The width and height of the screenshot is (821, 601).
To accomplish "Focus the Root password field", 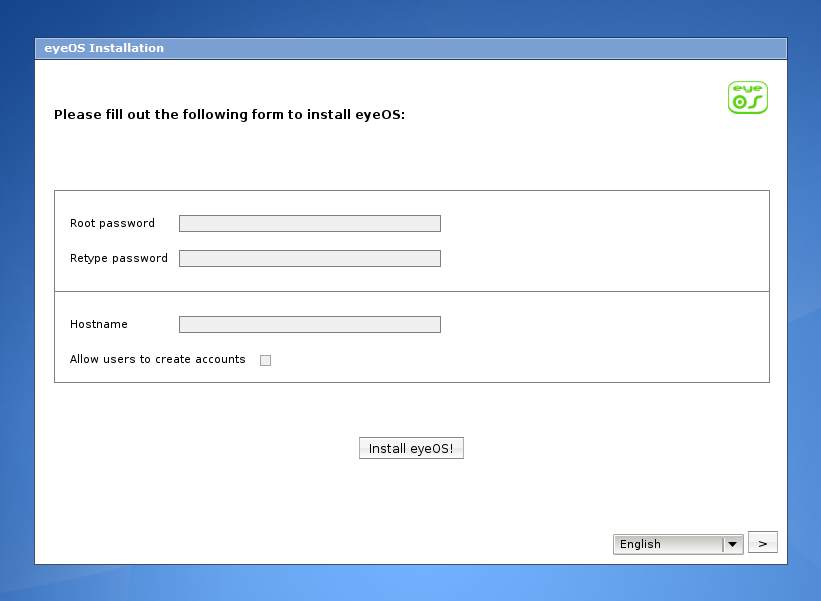I will 310,224.
